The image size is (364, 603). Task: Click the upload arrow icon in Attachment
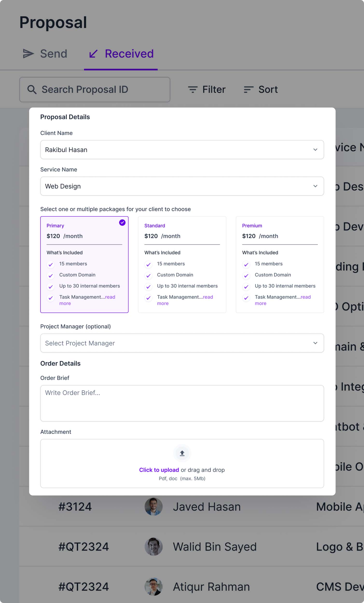(182, 453)
